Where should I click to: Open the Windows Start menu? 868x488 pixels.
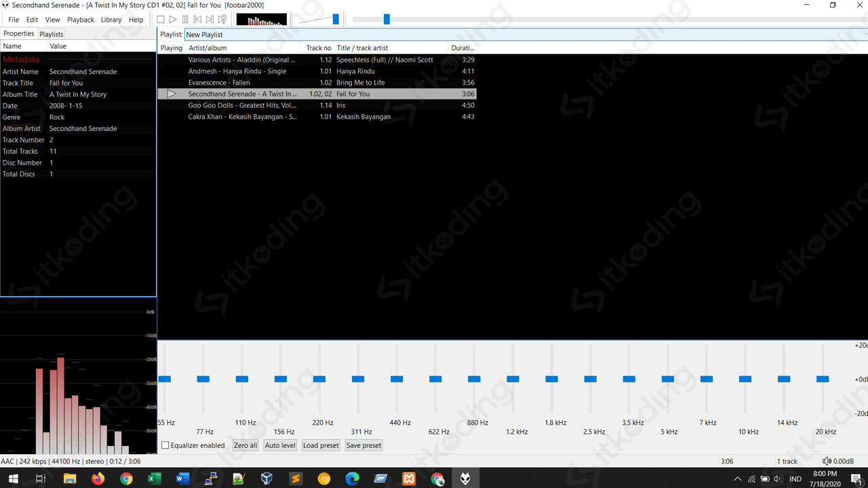coord(13,479)
